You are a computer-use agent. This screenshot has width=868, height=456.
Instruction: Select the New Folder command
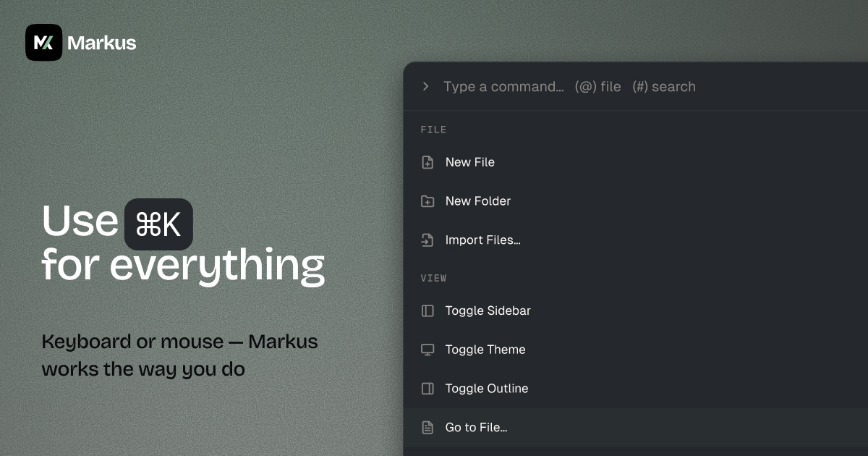[x=636, y=201]
